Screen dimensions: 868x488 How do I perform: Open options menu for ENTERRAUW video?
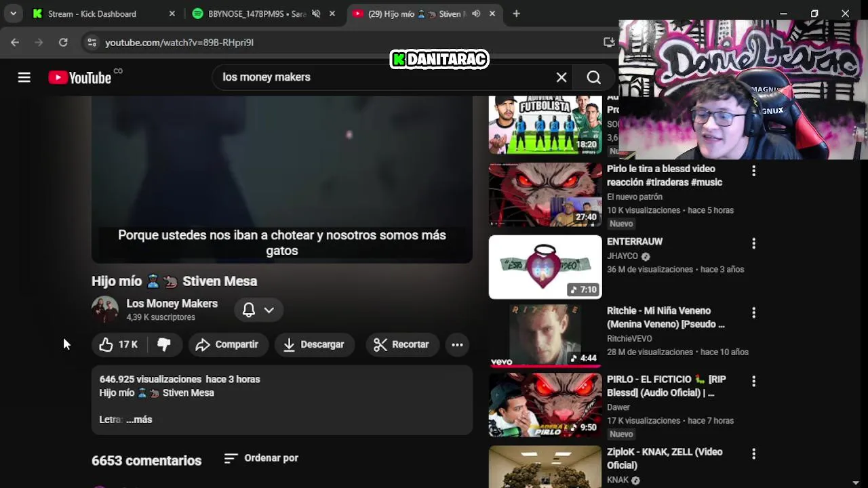753,243
